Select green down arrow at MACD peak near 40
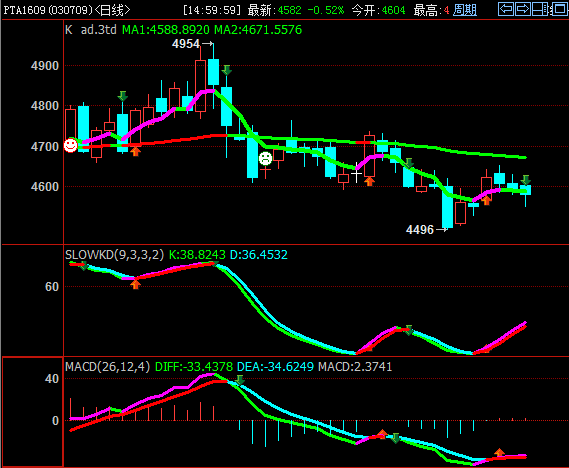 point(240,380)
